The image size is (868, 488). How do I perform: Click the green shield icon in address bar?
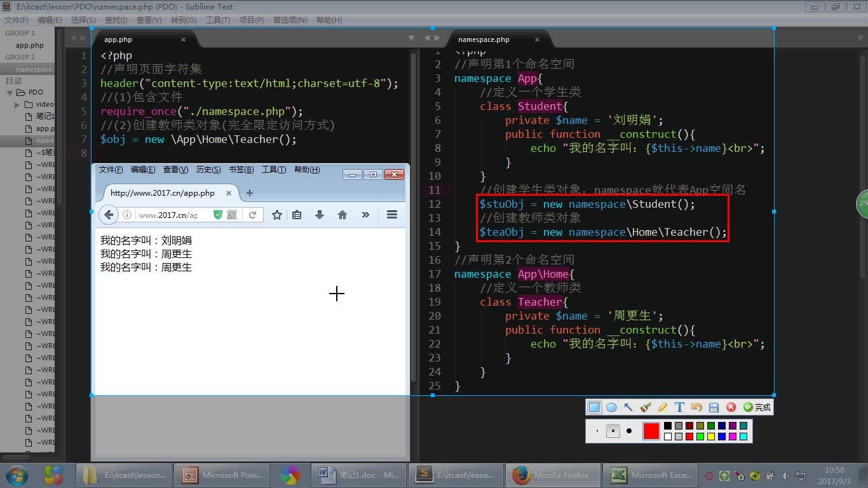pos(218,215)
